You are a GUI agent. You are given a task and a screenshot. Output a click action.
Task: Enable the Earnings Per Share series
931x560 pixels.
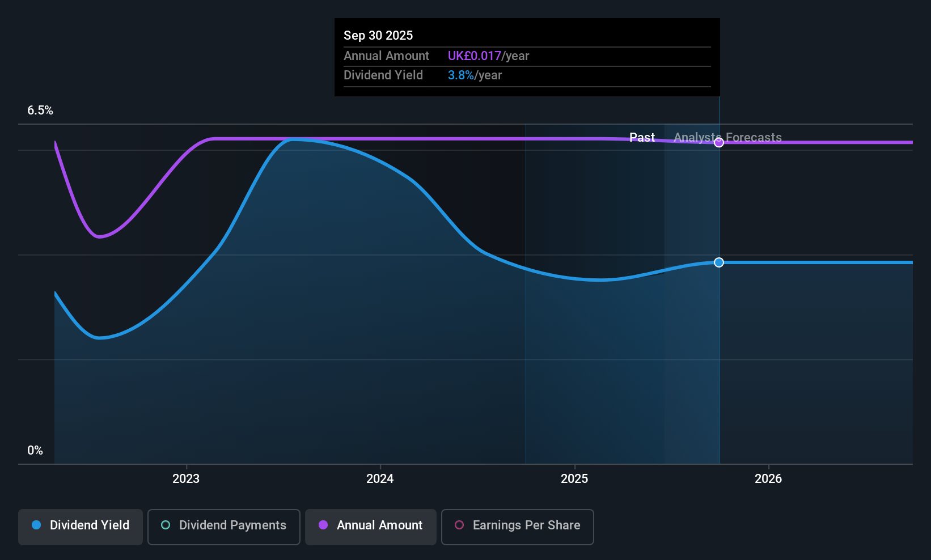(x=518, y=527)
